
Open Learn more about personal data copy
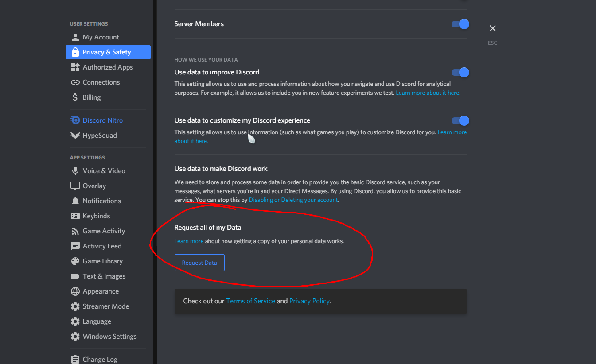[x=189, y=241]
